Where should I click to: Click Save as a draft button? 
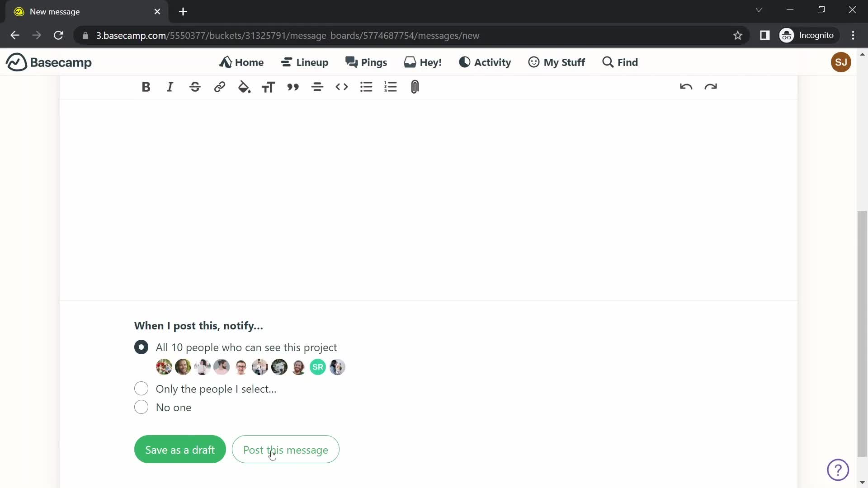coord(180,449)
